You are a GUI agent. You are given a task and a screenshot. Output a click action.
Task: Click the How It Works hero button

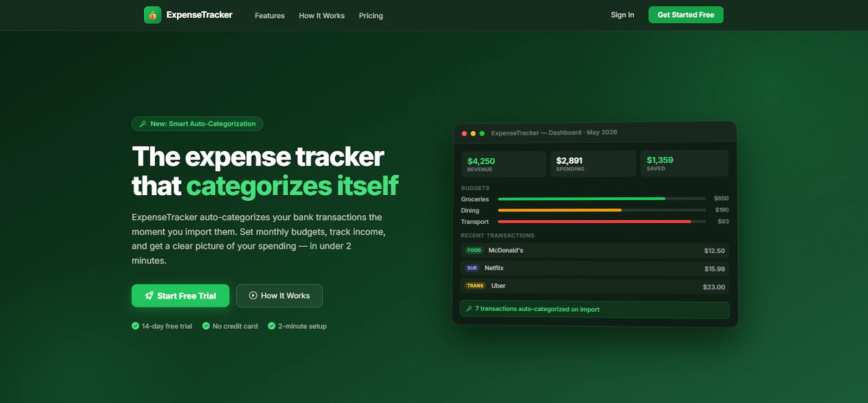pyautogui.click(x=279, y=296)
